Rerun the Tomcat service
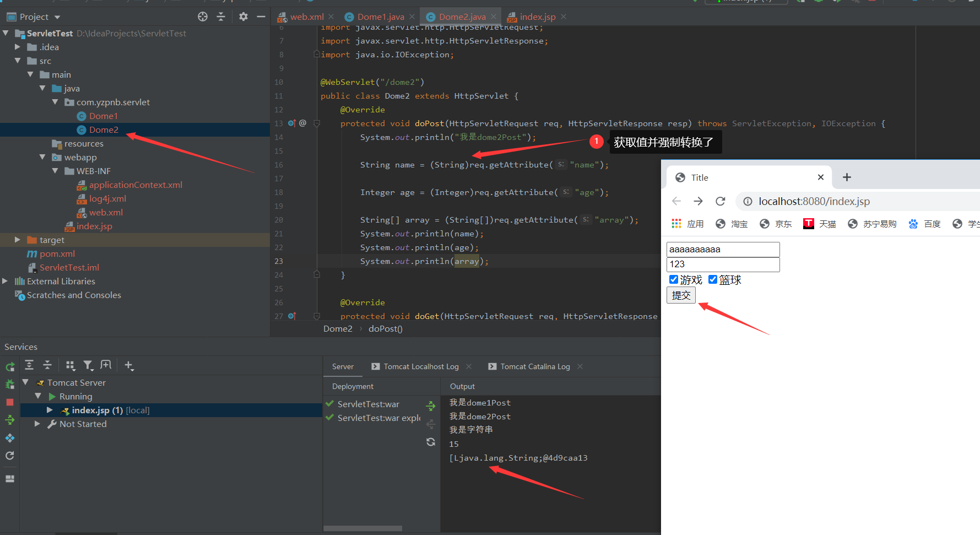The width and height of the screenshot is (980, 535). point(10,367)
